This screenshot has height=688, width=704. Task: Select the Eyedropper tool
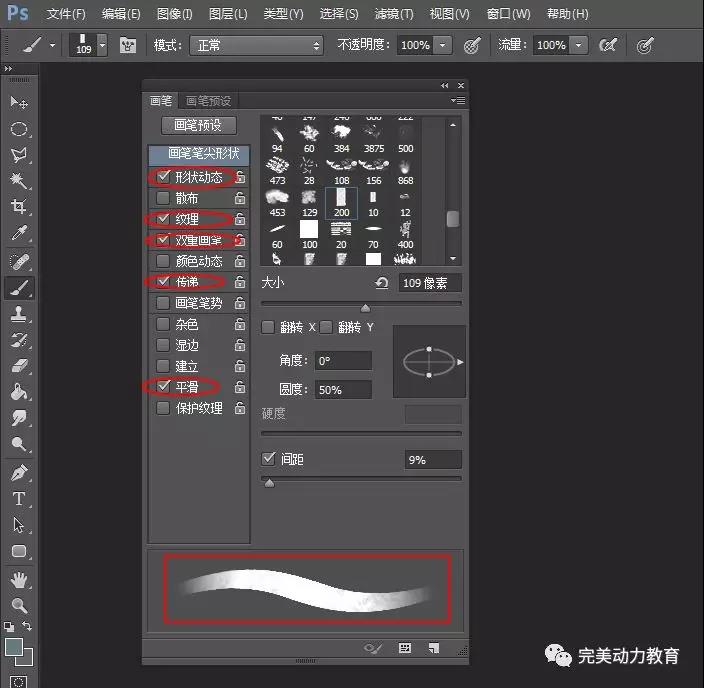(18, 233)
